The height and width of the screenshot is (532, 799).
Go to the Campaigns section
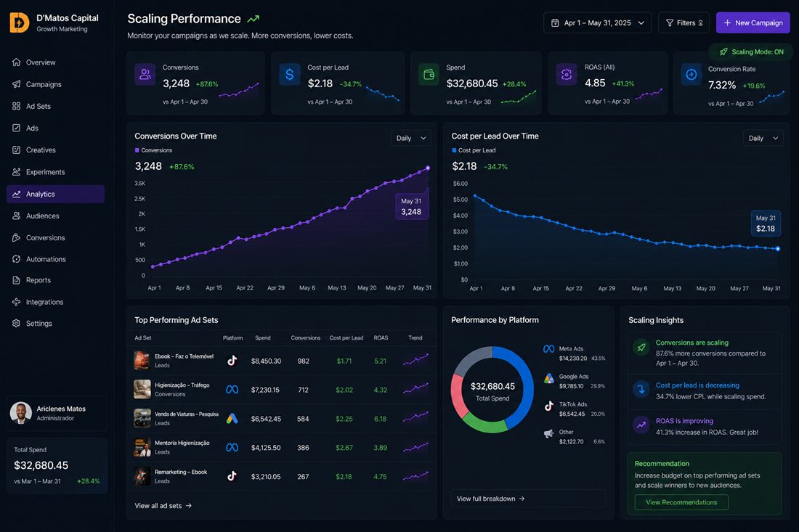point(55,84)
